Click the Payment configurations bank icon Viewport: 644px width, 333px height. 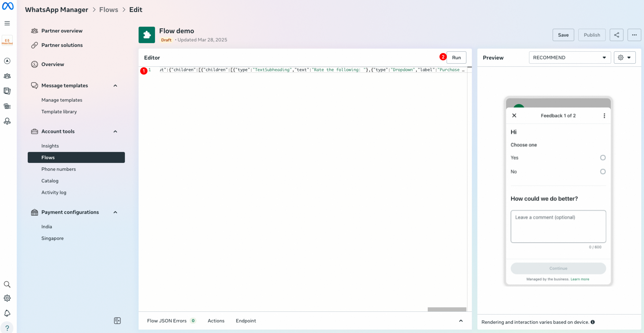coord(35,212)
